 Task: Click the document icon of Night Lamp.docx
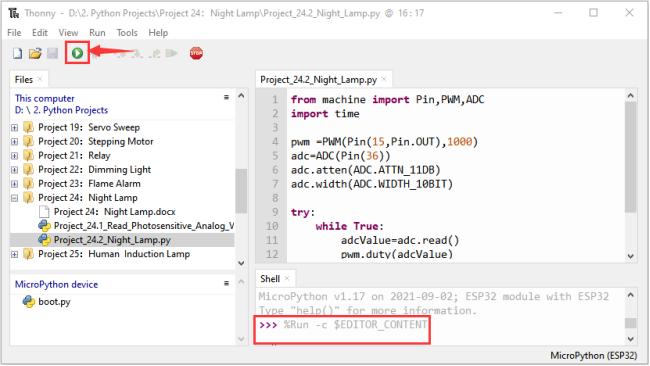pos(44,211)
